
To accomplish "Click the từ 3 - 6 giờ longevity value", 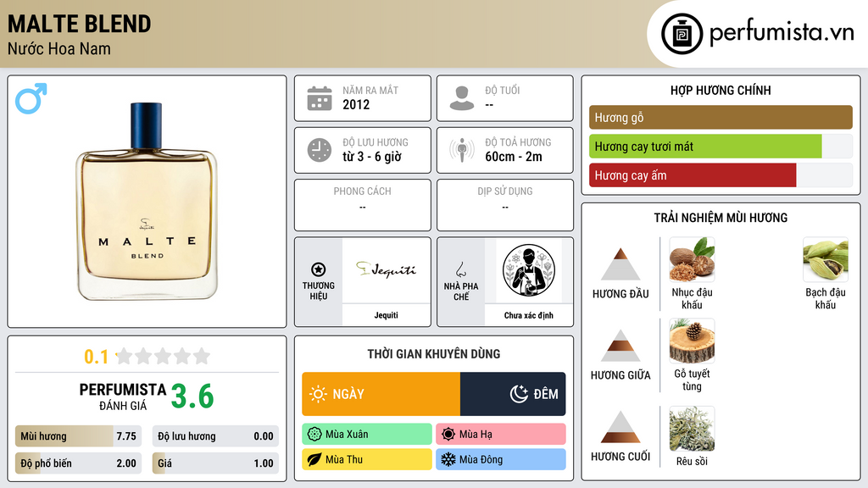I will point(372,157).
